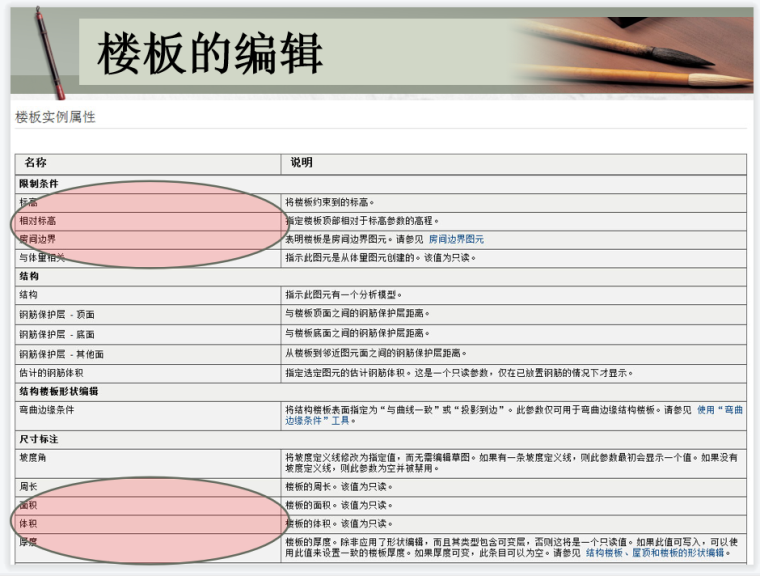This screenshot has width=760, height=576.
Task: Select the 楼板的编辑 slide title
Action: pos(210,52)
